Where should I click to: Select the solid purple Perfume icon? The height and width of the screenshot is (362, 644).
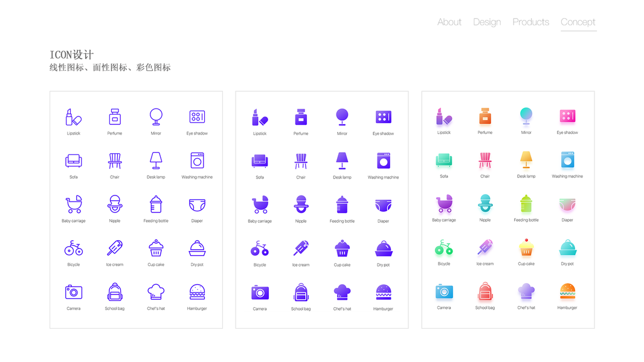pos(301,118)
